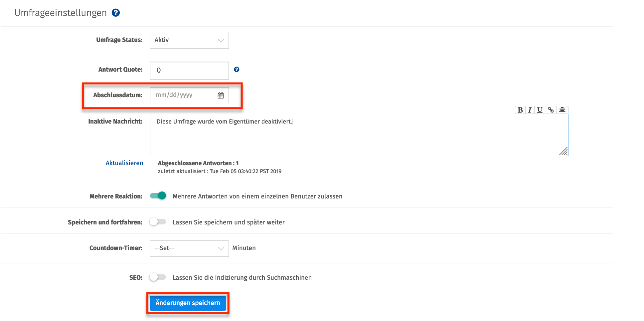Expand Countdown-Timer minutes dropdown

pos(189,248)
